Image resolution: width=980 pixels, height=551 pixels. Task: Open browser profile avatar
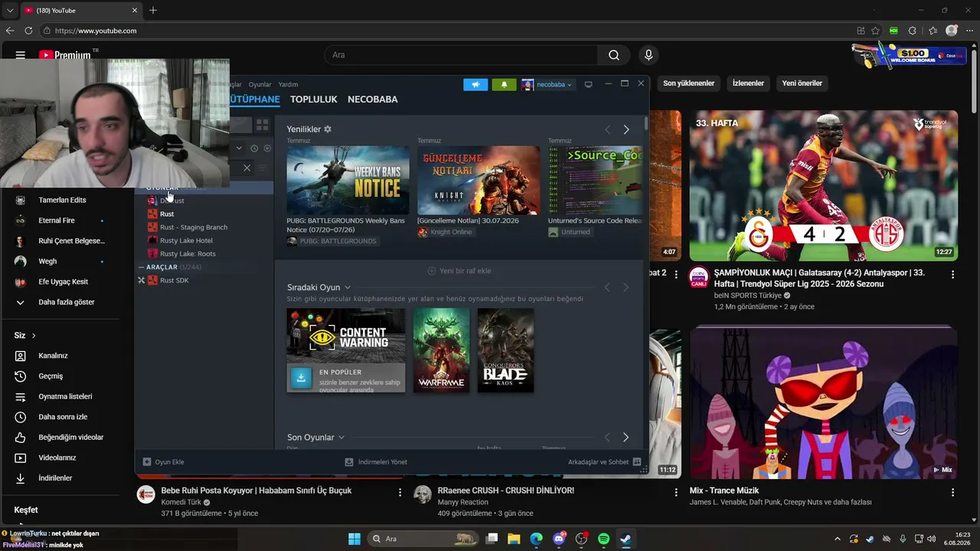click(952, 31)
